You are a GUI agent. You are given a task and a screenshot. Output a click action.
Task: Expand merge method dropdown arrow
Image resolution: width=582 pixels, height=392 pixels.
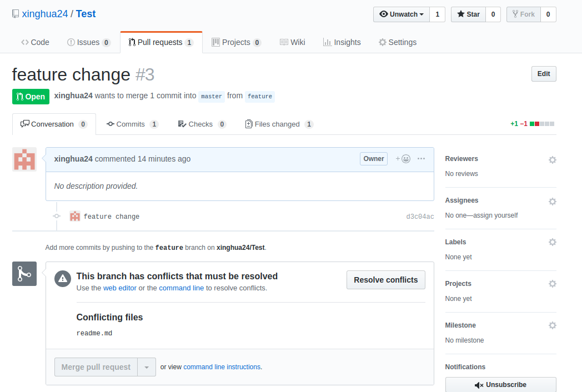(147, 367)
